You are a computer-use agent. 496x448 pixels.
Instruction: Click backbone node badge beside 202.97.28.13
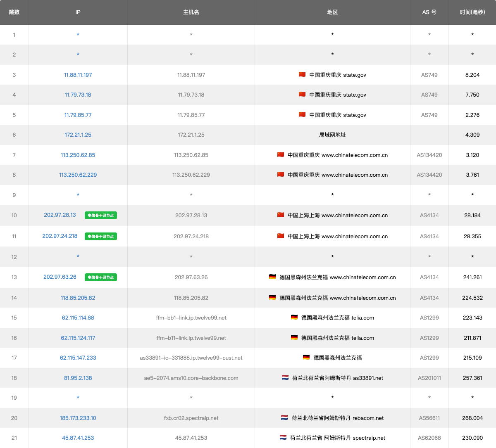tap(100, 215)
